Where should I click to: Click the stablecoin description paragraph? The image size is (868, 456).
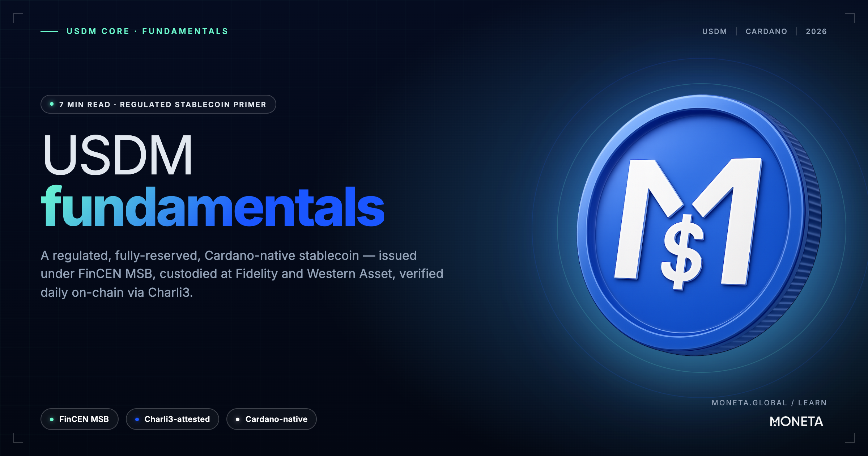(242, 274)
